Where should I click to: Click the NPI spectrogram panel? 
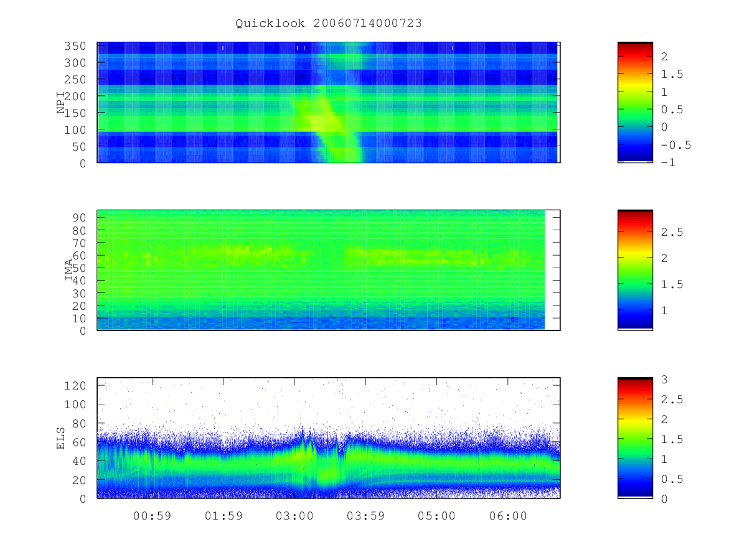(x=329, y=102)
